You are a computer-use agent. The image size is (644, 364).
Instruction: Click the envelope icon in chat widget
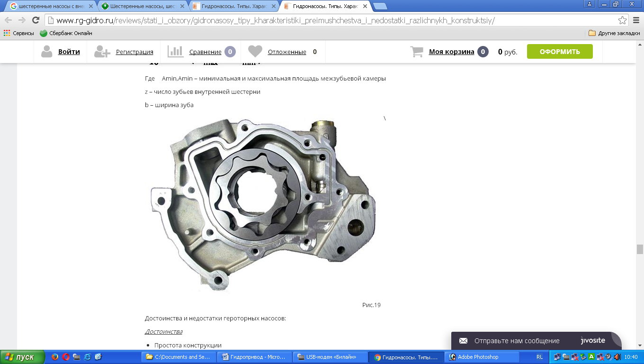coord(464,341)
